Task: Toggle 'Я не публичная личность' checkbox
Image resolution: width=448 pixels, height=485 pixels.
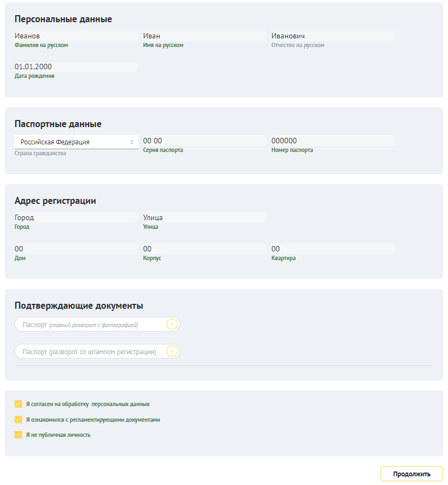Action: 18,435
